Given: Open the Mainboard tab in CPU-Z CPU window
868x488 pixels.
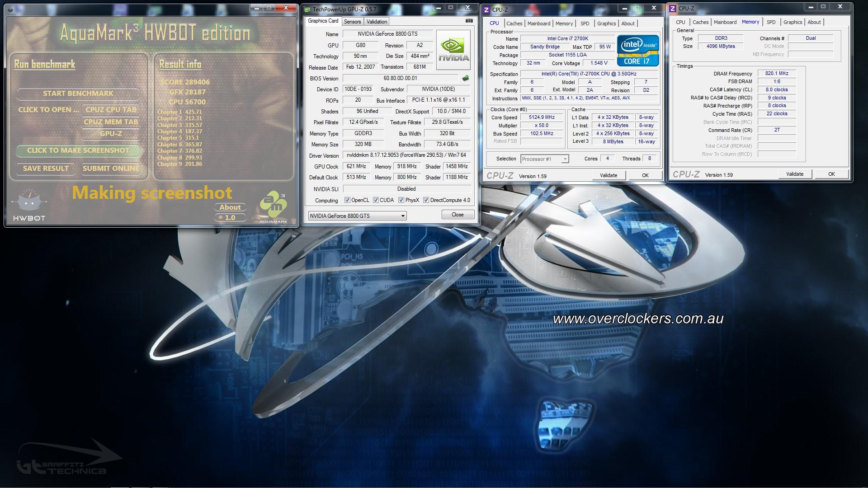Looking at the screenshot, I should (539, 23).
